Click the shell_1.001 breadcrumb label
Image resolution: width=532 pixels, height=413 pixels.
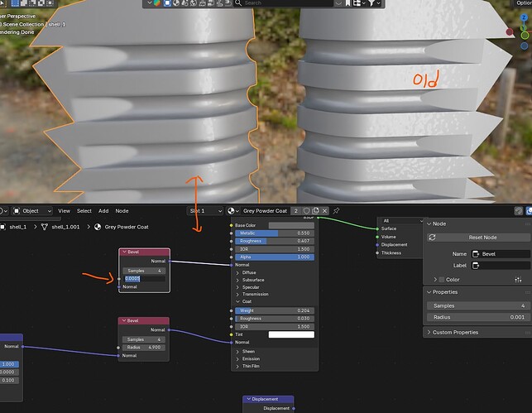[65, 227]
